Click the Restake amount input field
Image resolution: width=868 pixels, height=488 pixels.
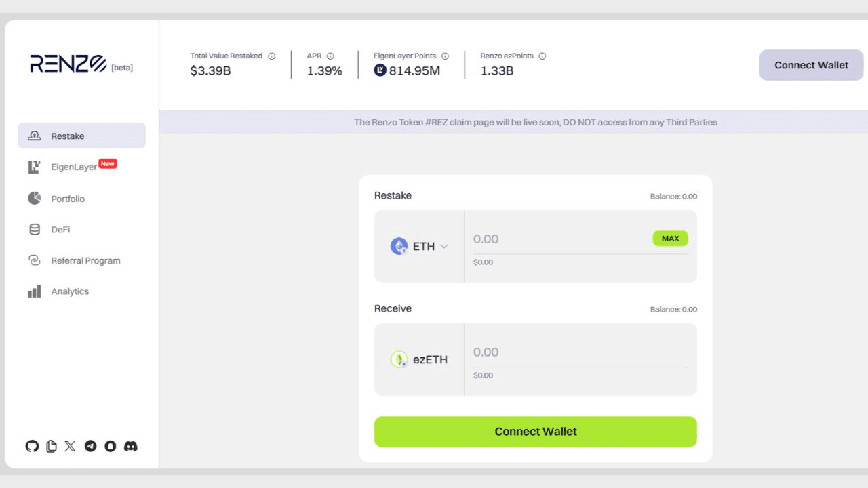(559, 239)
